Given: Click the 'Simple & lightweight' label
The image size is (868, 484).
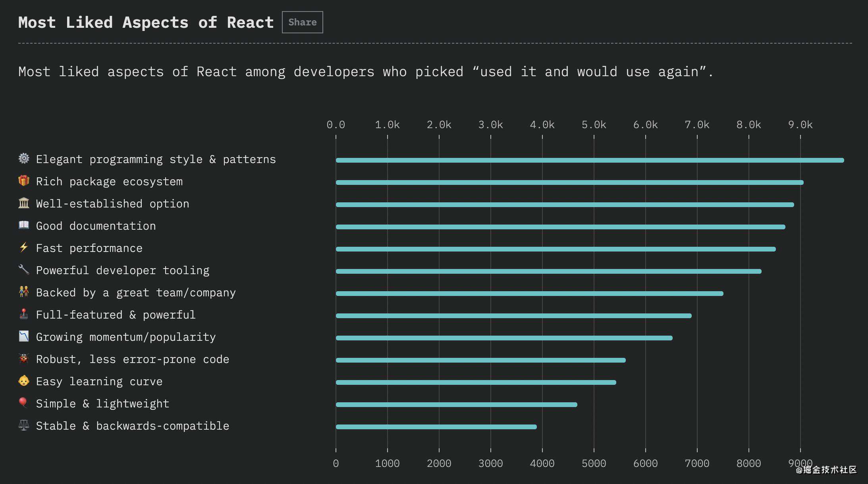Looking at the screenshot, I should click(102, 404).
